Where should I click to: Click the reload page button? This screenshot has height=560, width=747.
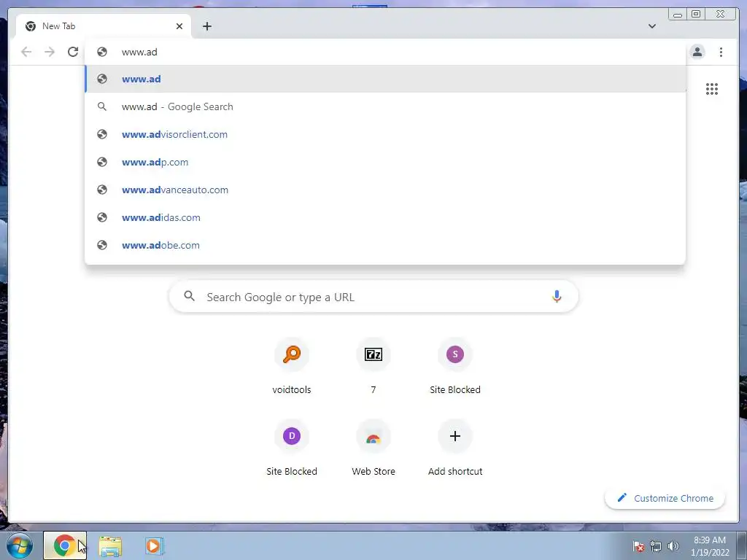pos(73,52)
